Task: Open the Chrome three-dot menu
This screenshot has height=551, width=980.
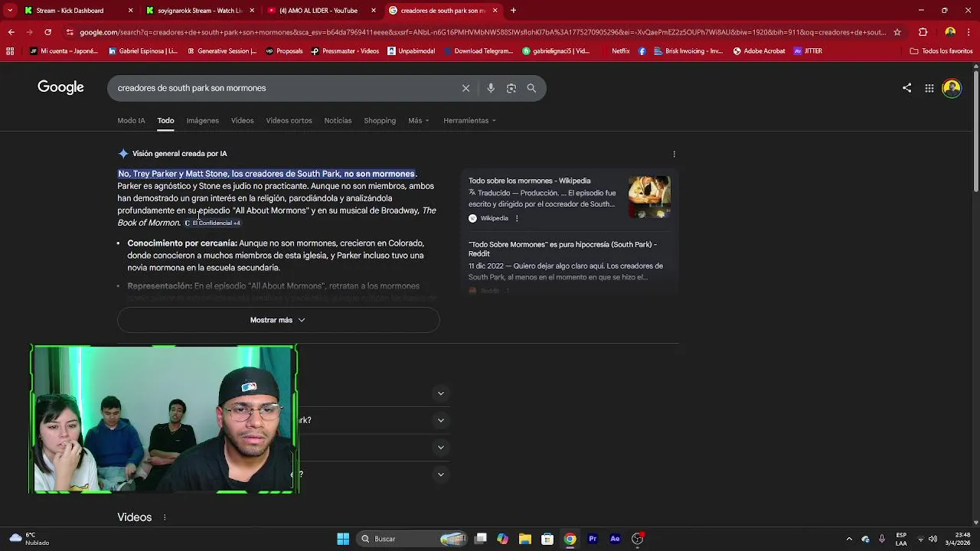Action: pos(969,32)
